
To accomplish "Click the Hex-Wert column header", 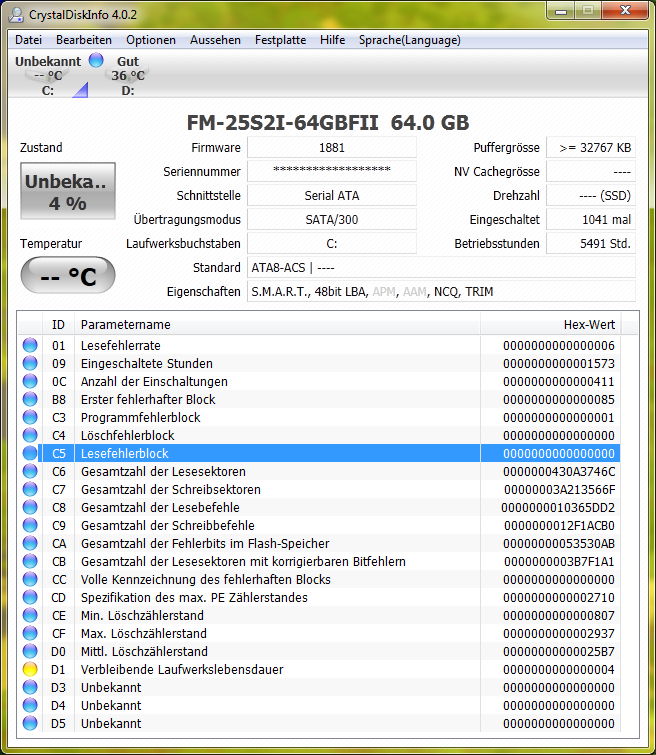I will (x=551, y=325).
